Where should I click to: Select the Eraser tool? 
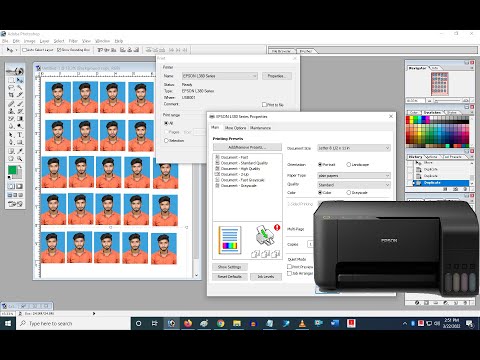[11, 118]
